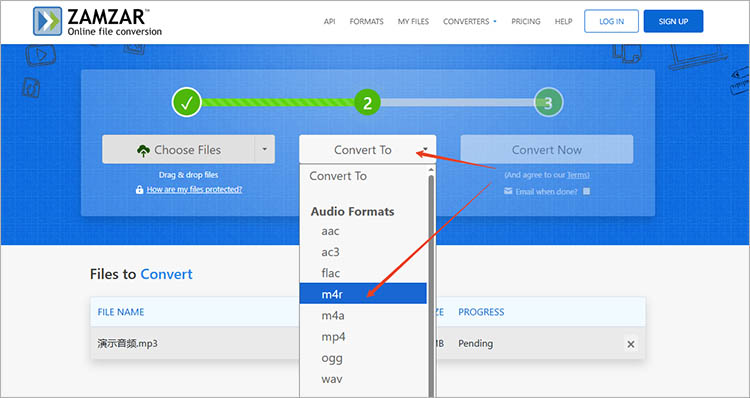This screenshot has height=398, width=750.
Task: Click the Files to Convert heading
Action: click(141, 274)
